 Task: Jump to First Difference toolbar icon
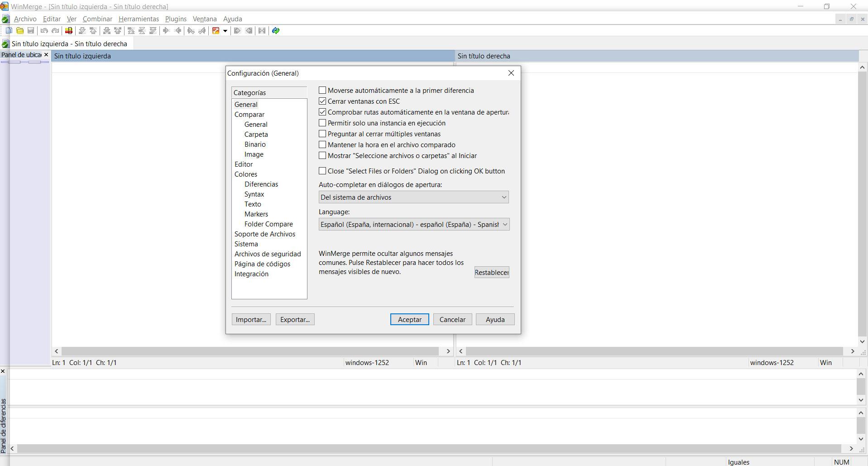tap(131, 30)
